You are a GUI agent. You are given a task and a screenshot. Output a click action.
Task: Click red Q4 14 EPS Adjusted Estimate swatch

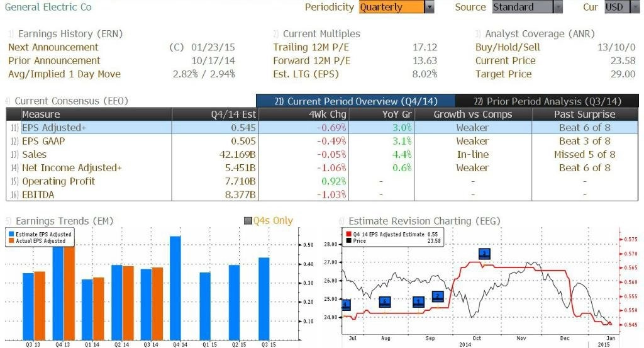click(348, 234)
